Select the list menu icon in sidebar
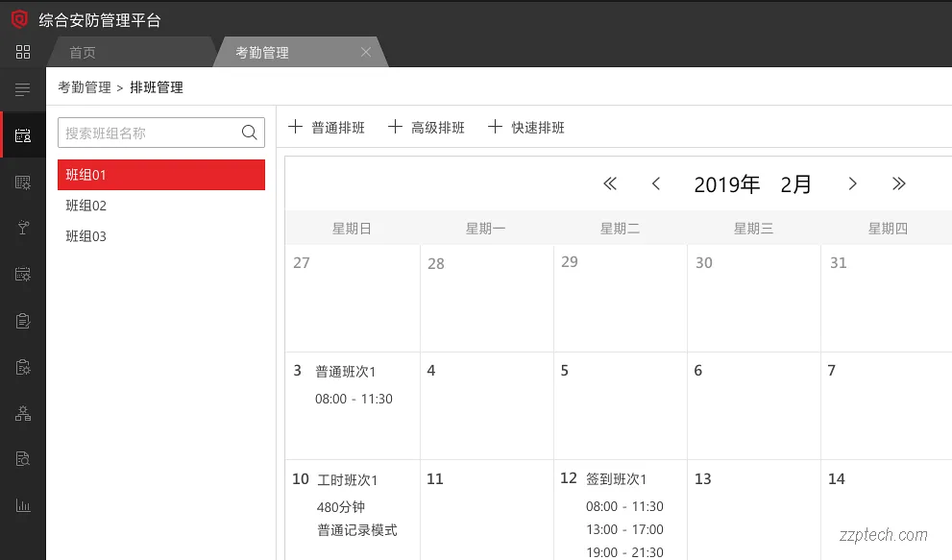 pyautogui.click(x=22, y=89)
